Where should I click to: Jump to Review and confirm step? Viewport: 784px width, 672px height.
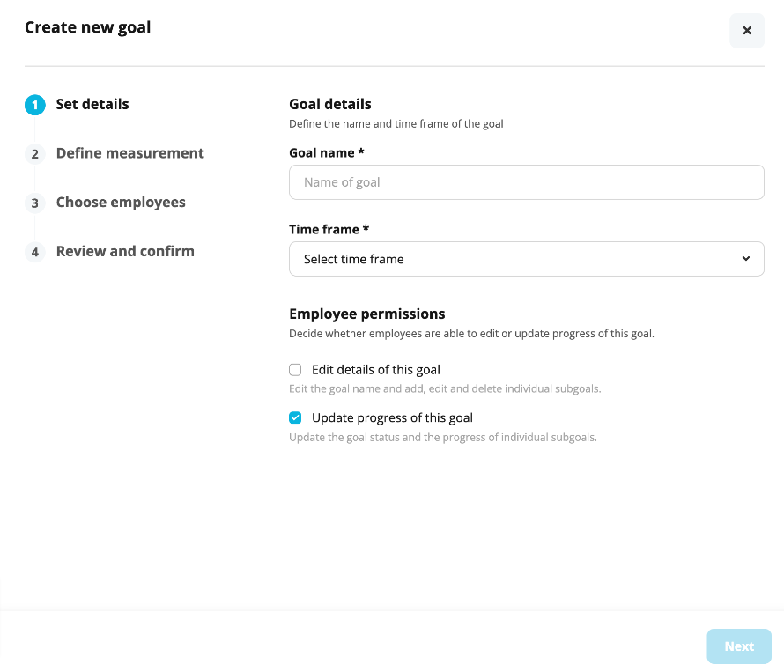(125, 251)
